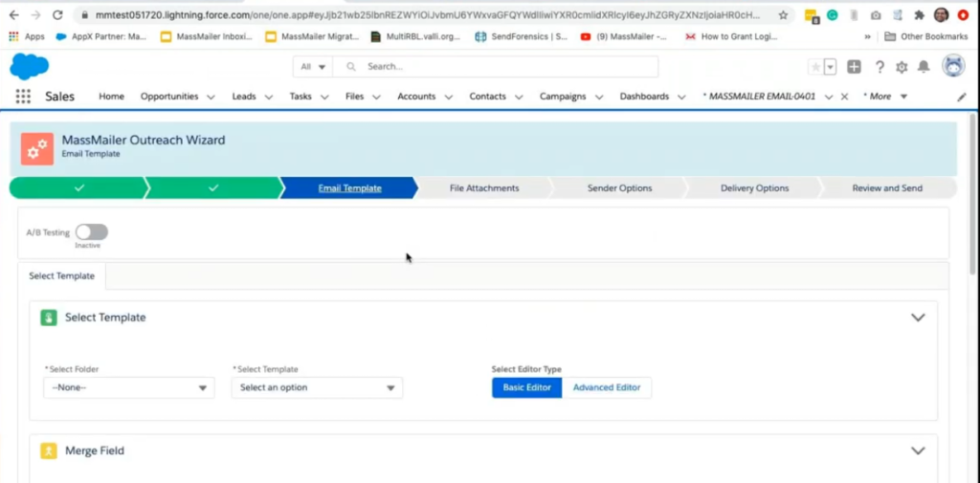Click the green Select Template section icon

click(x=49, y=318)
